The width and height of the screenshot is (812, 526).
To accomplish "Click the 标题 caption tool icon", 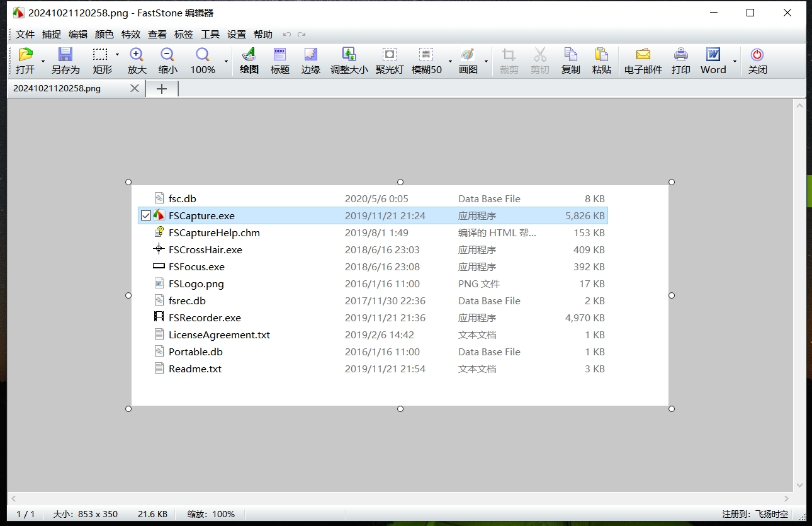I will [280, 55].
